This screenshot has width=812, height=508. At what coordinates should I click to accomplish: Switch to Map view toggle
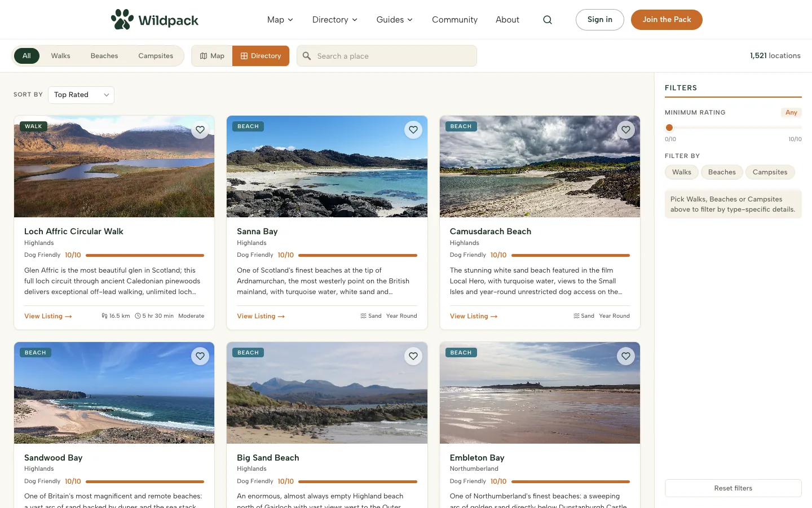coord(212,56)
